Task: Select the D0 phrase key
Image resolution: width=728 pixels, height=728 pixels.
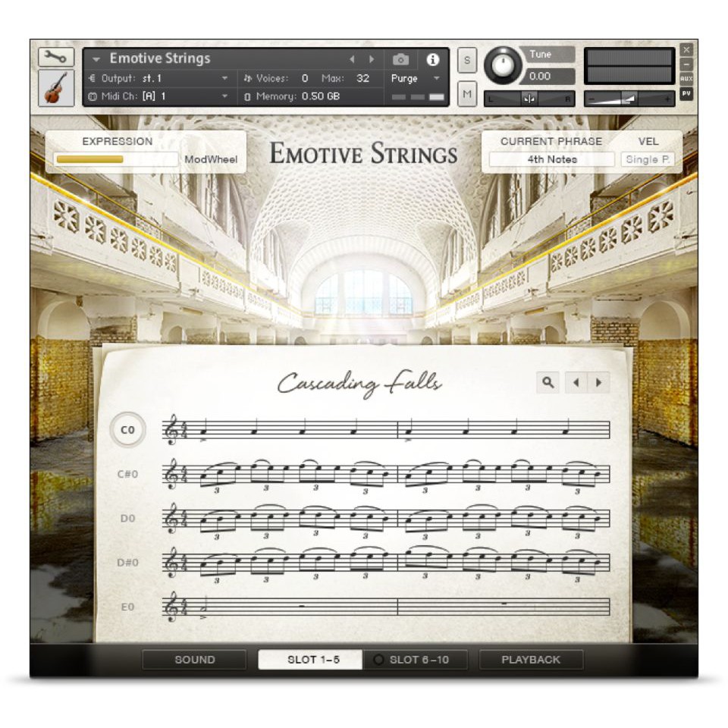Action: [x=127, y=518]
